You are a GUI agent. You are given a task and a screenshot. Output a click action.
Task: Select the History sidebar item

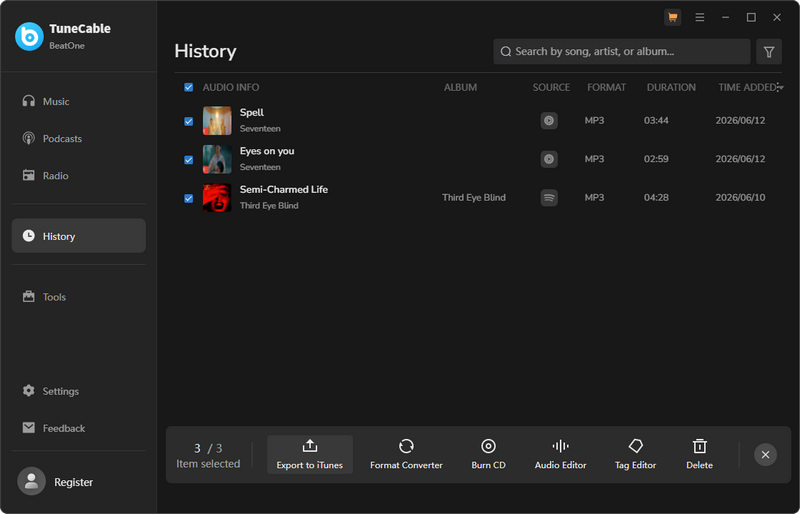(78, 236)
